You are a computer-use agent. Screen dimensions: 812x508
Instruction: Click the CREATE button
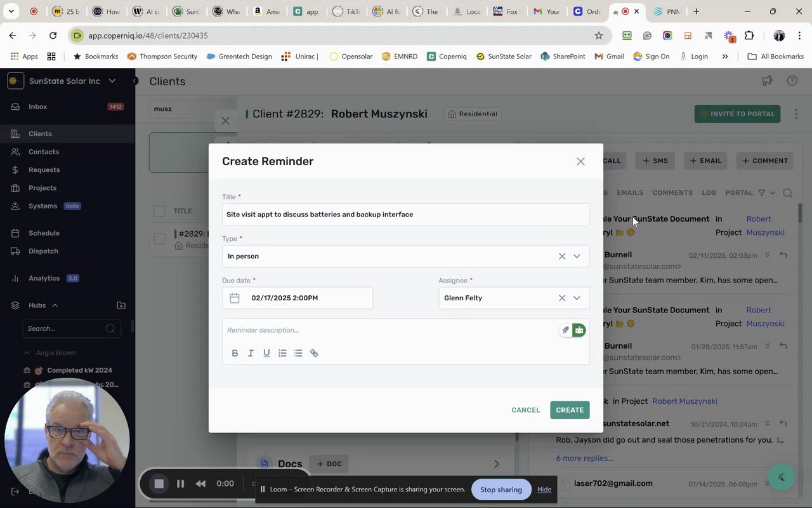coord(570,410)
